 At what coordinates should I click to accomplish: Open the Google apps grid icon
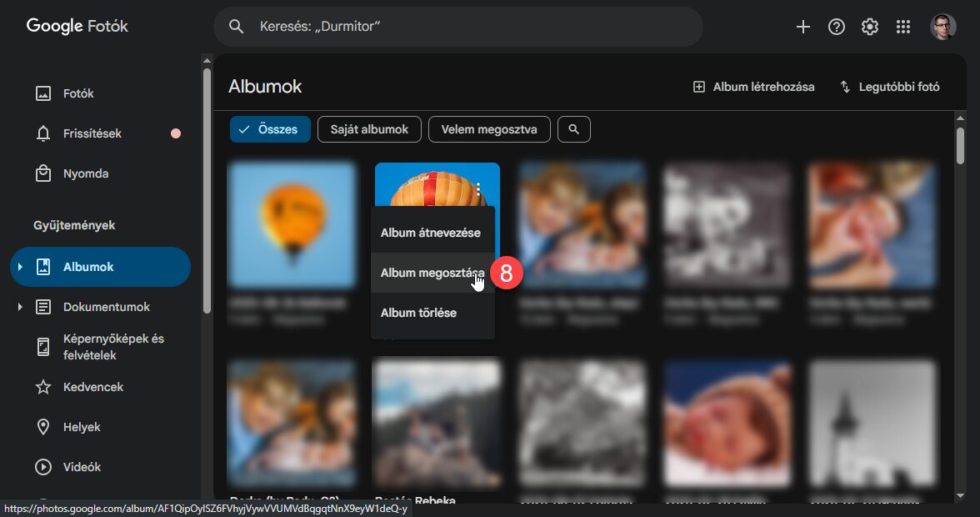[x=902, y=27]
